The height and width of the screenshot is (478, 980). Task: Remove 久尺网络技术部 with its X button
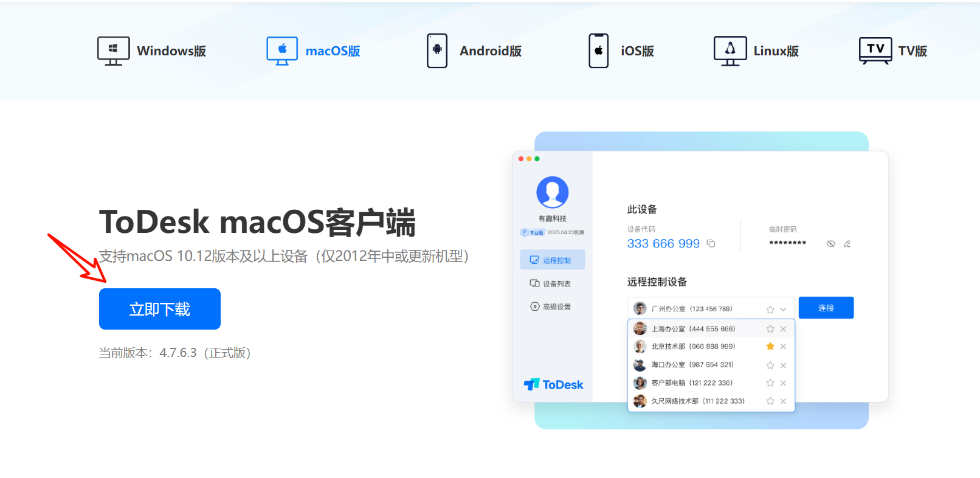click(783, 401)
